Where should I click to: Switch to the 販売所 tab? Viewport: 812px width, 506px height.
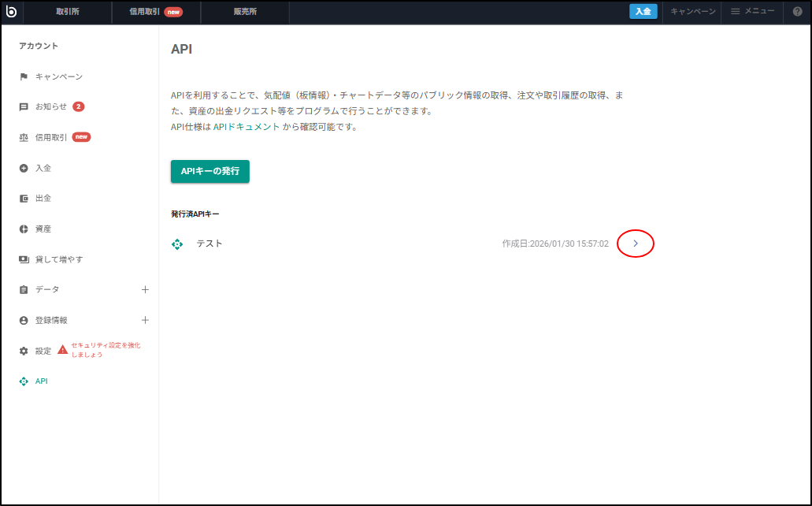[x=244, y=12]
